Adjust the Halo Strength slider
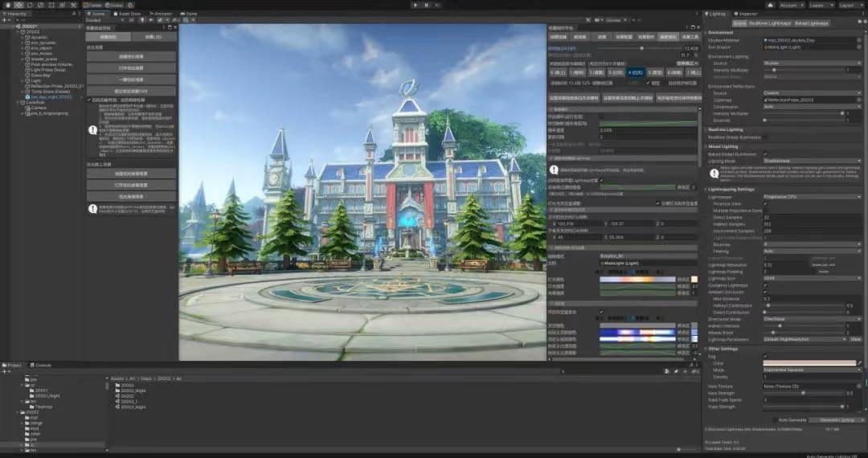This screenshot has width=868, height=458. pos(803,393)
